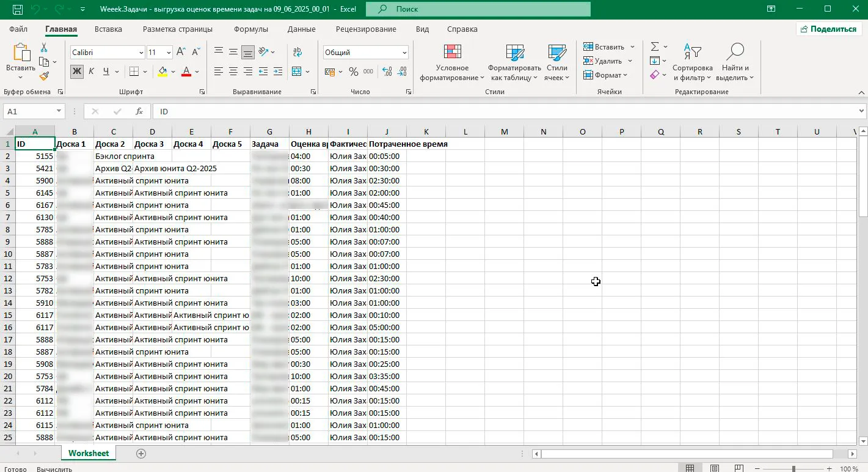
Task: Click the Find and Select magnifier
Action: (x=735, y=53)
